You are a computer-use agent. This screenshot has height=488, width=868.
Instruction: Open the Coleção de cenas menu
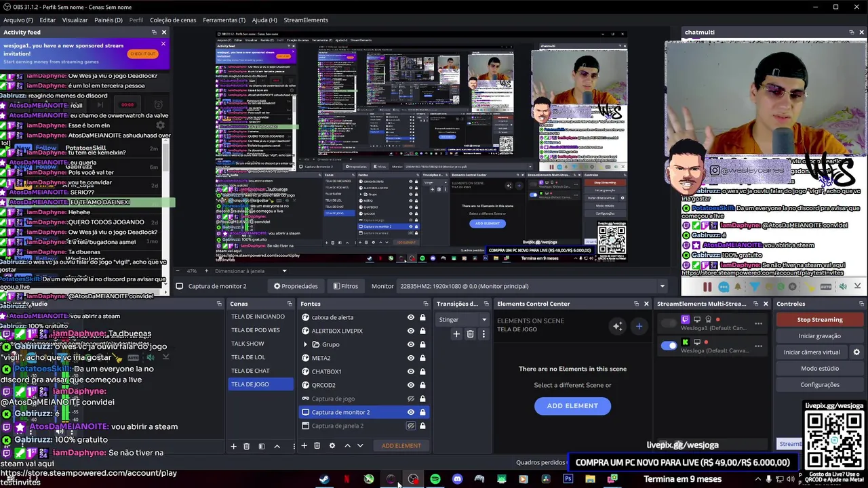click(173, 20)
